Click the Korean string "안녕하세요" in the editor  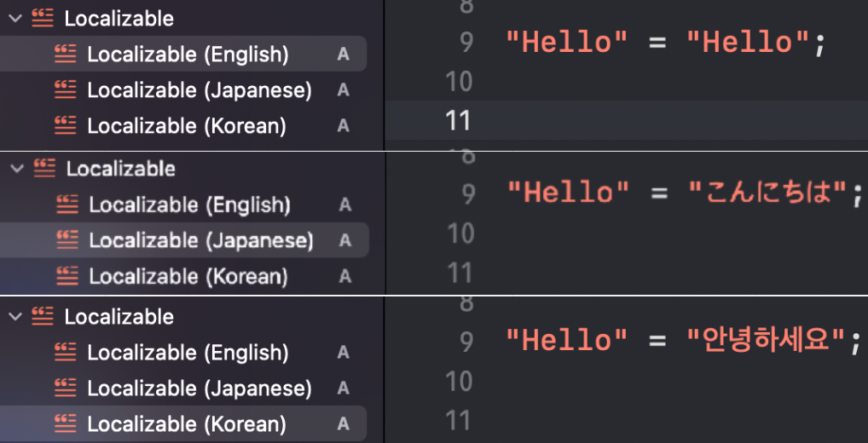point(769,342)
